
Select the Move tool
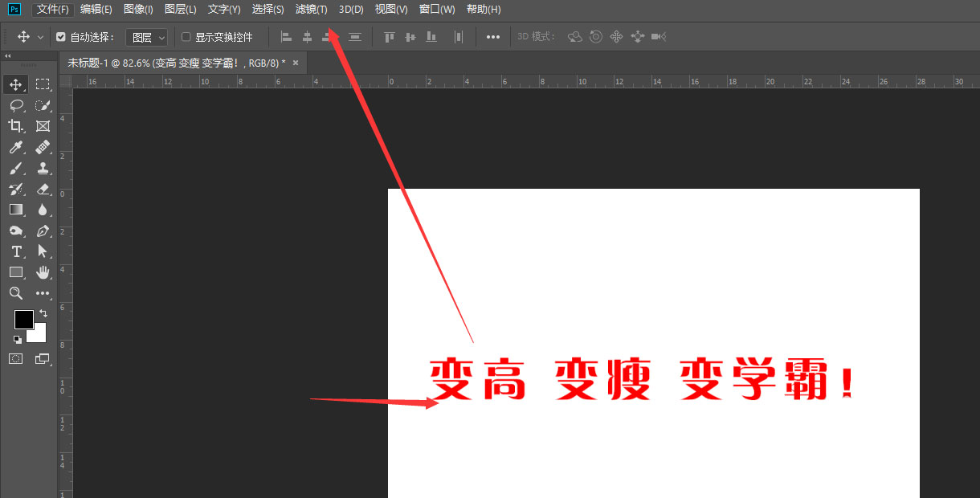[16, 84]
